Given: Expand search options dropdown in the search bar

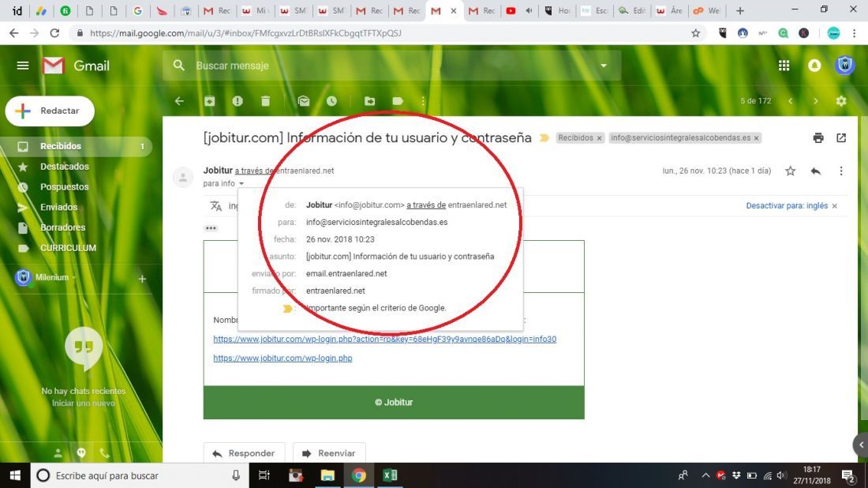Looking at the screenshot, I should pyautogui.click(x=604, y=66).
